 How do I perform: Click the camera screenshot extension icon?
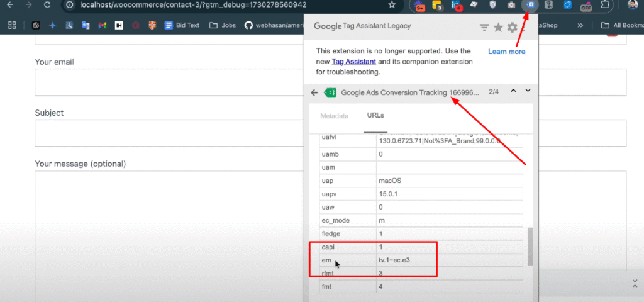[x=511, y=5]
